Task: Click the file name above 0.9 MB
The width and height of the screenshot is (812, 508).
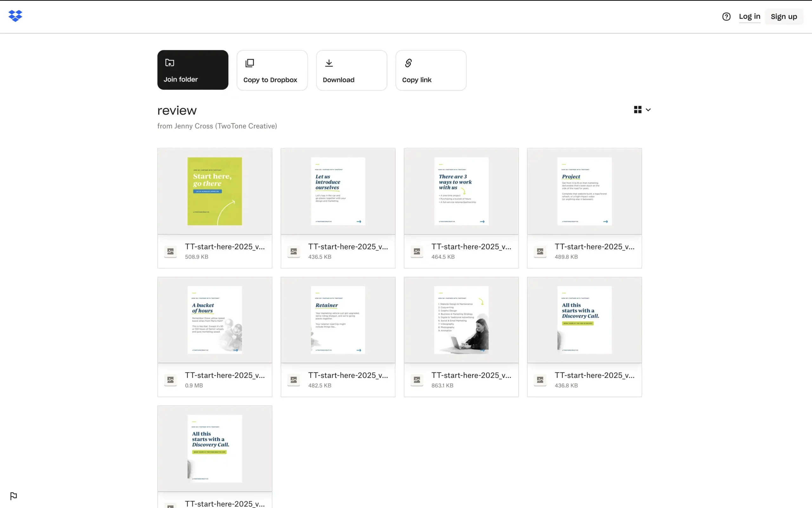Action: (225, 375)
